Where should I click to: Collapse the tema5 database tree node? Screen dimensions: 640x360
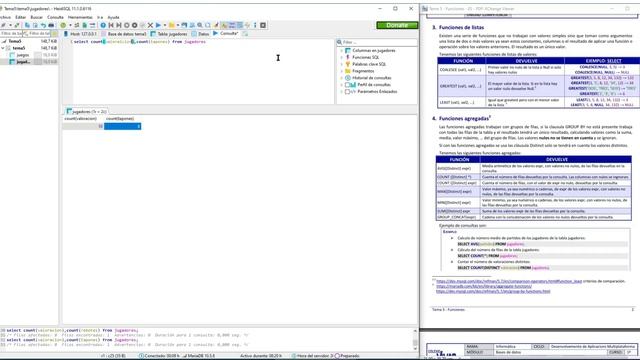coord(3,48)
